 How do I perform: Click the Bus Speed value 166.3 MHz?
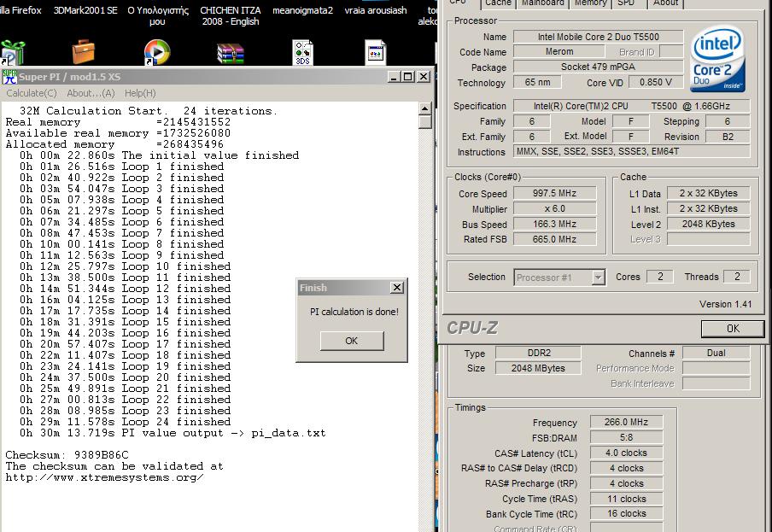[554, 224]
